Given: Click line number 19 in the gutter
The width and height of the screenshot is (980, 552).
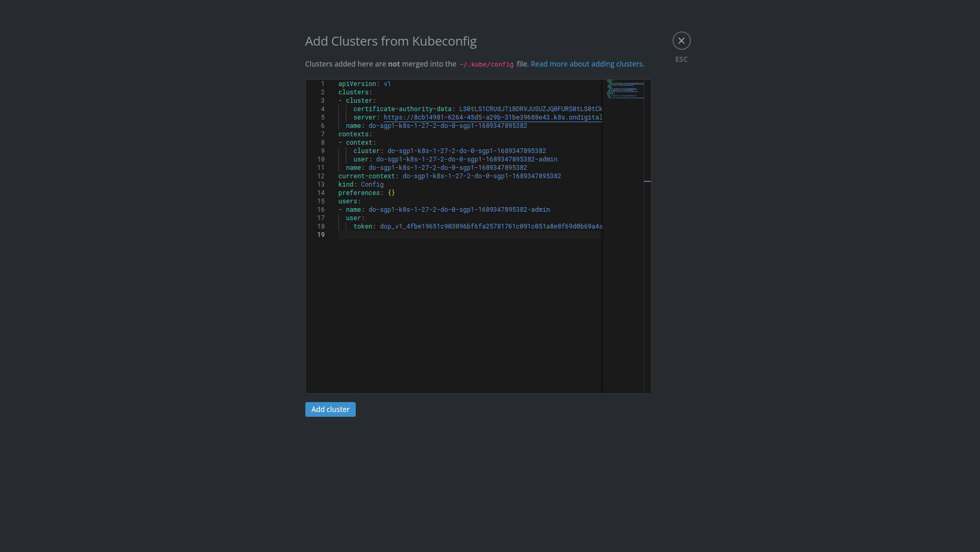Looking at the screenshot, I should (x=321, y=235).
